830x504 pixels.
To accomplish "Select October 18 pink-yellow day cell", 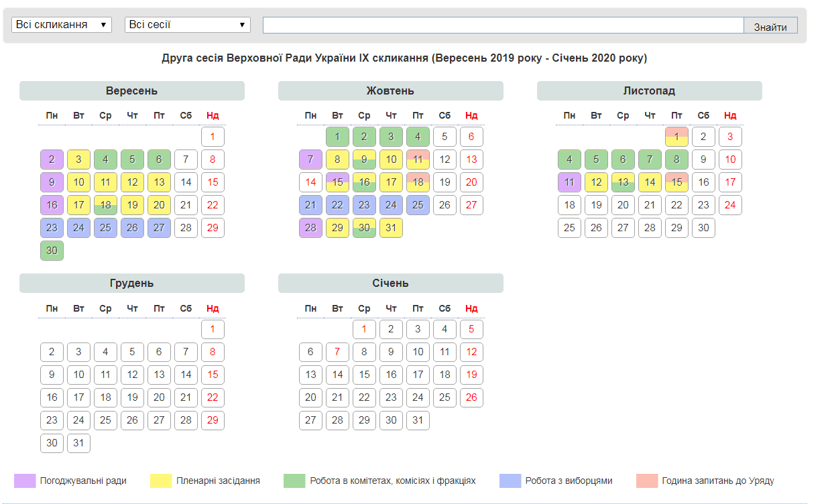I will tap(418, 182).
